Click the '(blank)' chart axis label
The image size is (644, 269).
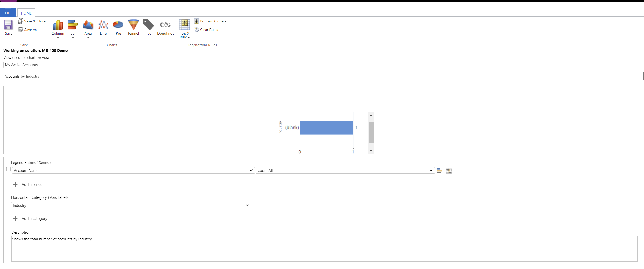292,127
